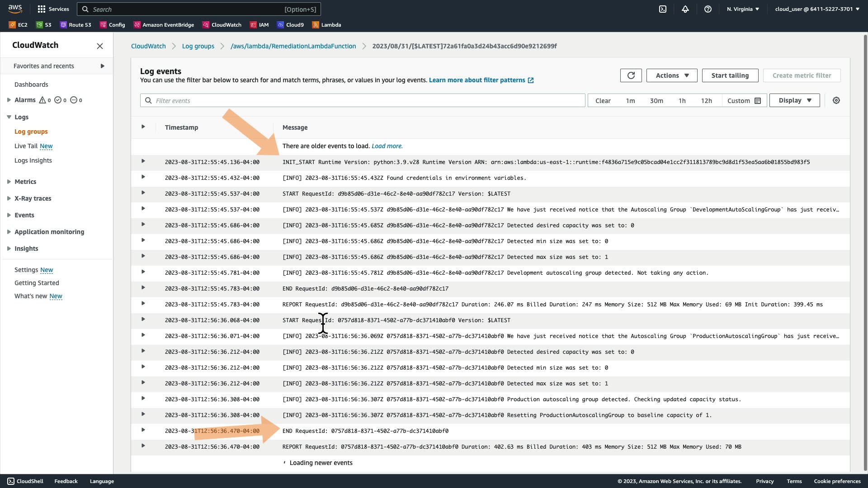868x488 pixels.
Task: Open log display settings gear icon
Action: (836, 100)
